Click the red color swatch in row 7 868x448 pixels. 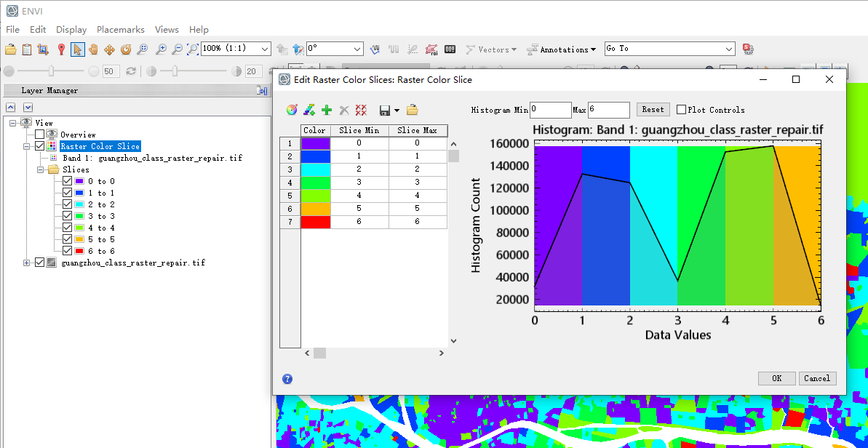[316, 221]
